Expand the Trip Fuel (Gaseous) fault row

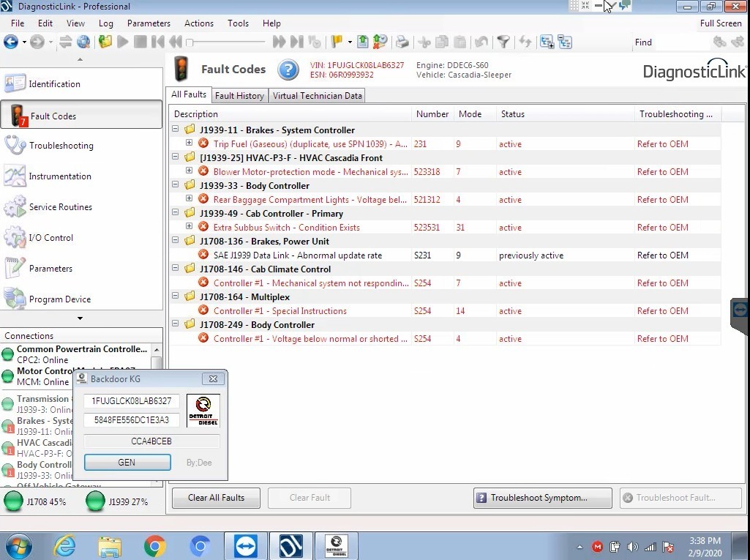(189, 143)
